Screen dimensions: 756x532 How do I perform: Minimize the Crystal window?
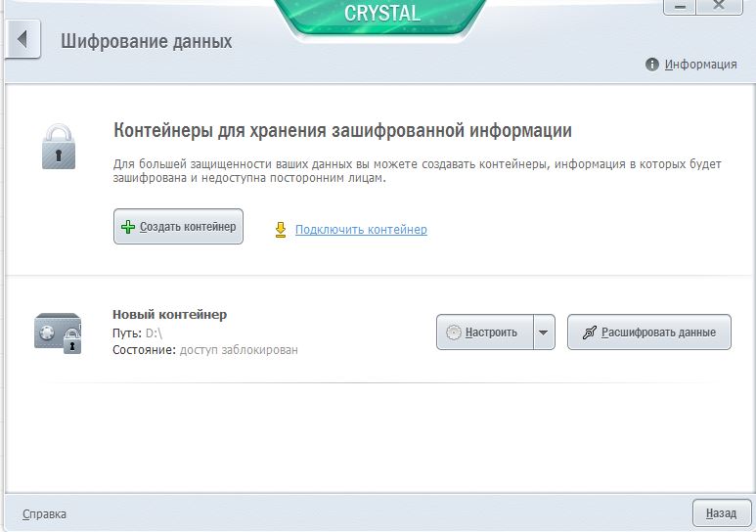click(x=680, y=6)
